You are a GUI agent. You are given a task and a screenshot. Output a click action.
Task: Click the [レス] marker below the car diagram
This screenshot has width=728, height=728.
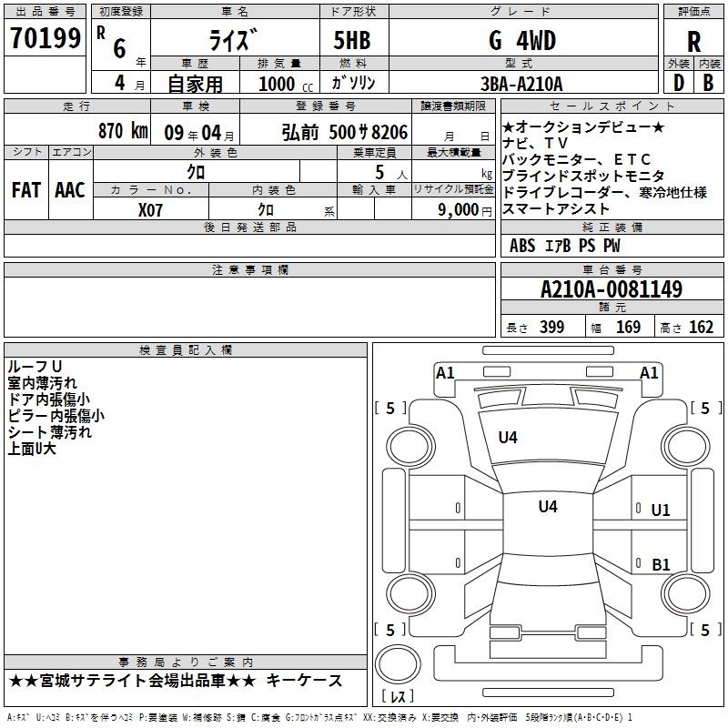tap(396, 698)
